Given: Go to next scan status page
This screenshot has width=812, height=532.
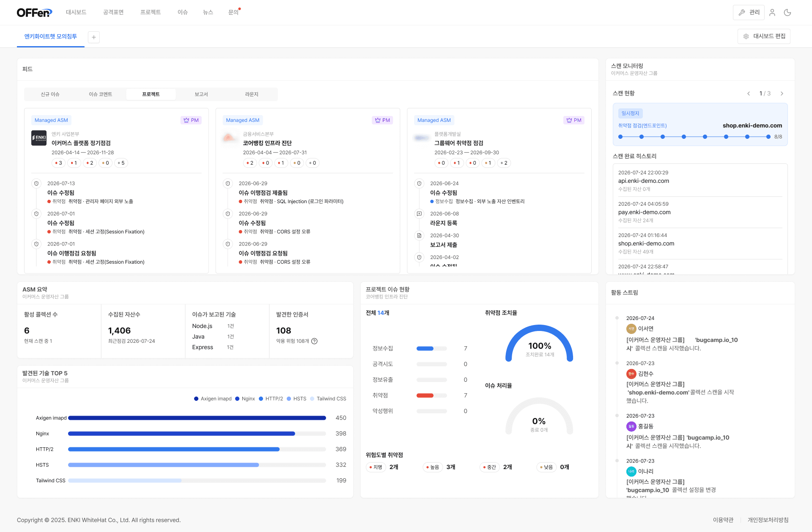Looking at the screenshot, I should [x=782, y=94].
